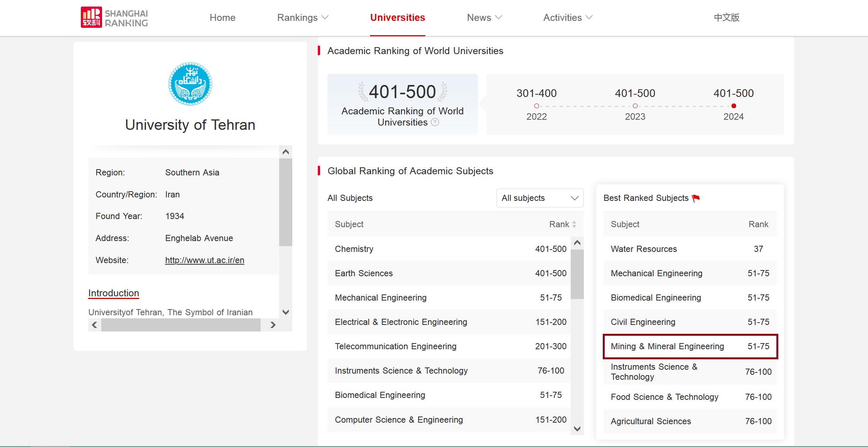Click the Rank header in Best Ranked table
Viewport: 868px width, 447px height.
tap(758, 224)
